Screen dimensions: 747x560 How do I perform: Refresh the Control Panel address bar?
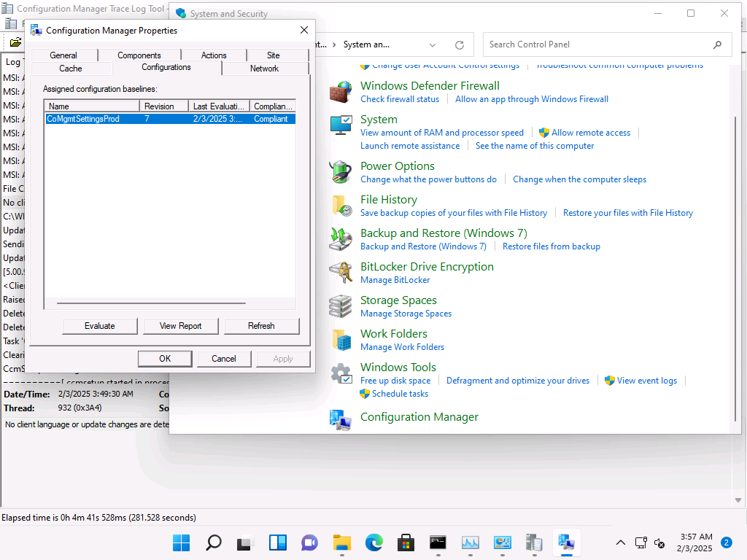point(460,44)
